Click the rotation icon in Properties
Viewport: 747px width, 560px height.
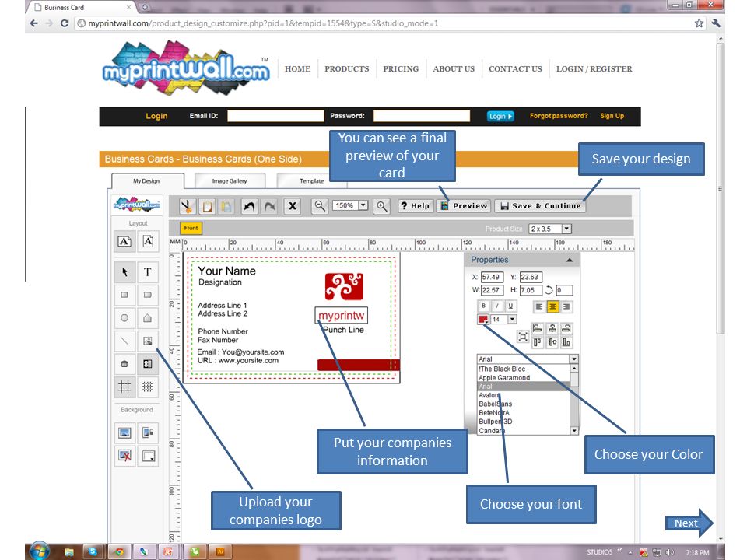(549, 290)
